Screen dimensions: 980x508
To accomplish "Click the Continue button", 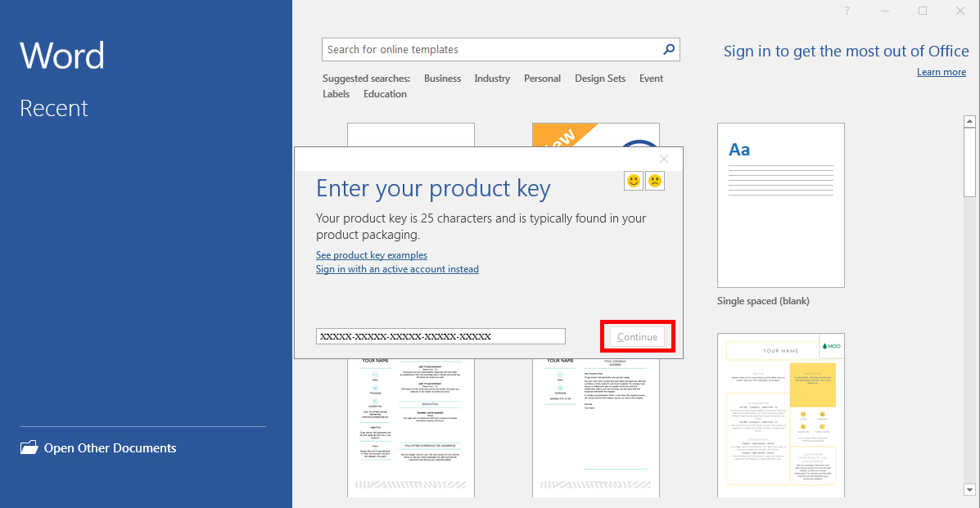I will 637,337.
